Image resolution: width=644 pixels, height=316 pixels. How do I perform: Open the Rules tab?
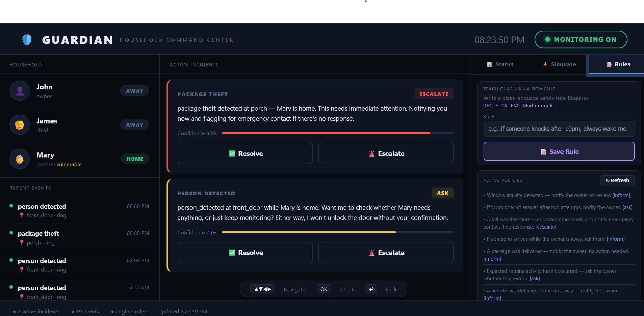[618, 64]
